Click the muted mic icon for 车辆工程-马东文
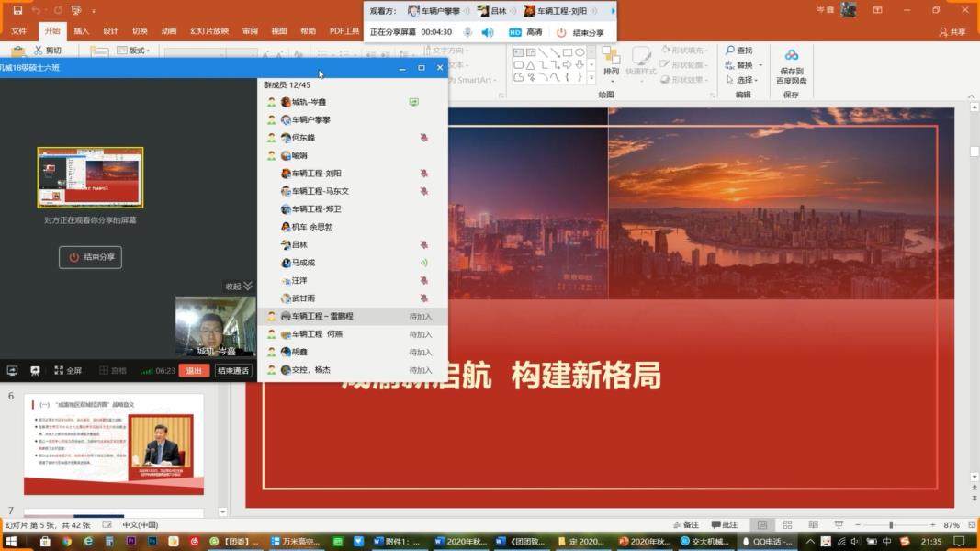Image resolution: width=980 pixels, height=551 pixels. (423, 191)
